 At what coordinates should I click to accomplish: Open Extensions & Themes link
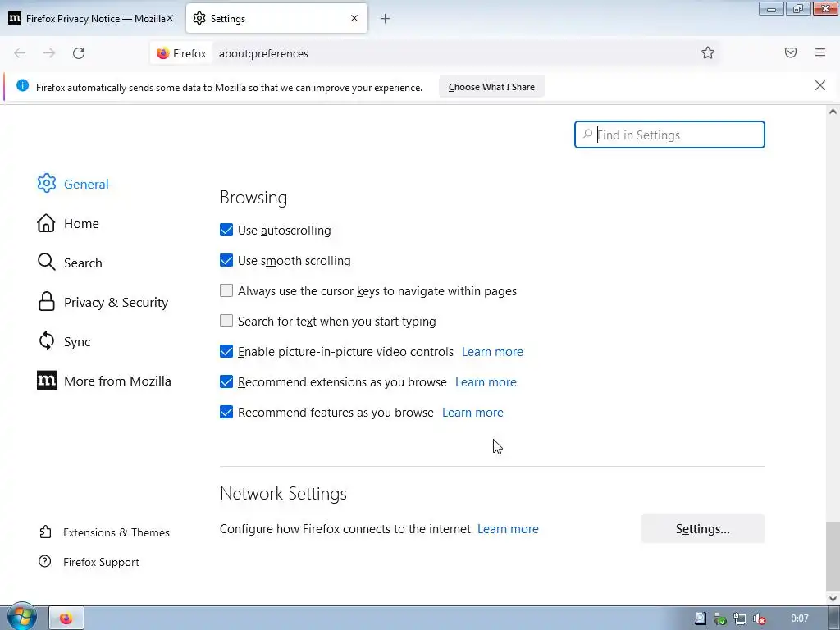click(x=104, y=532)
